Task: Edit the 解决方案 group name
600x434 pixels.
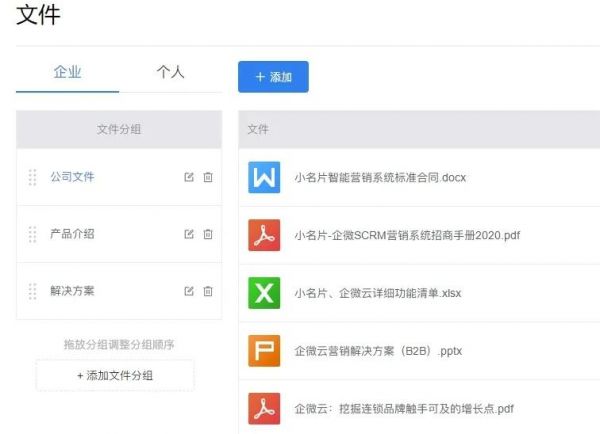Action: 189,291
